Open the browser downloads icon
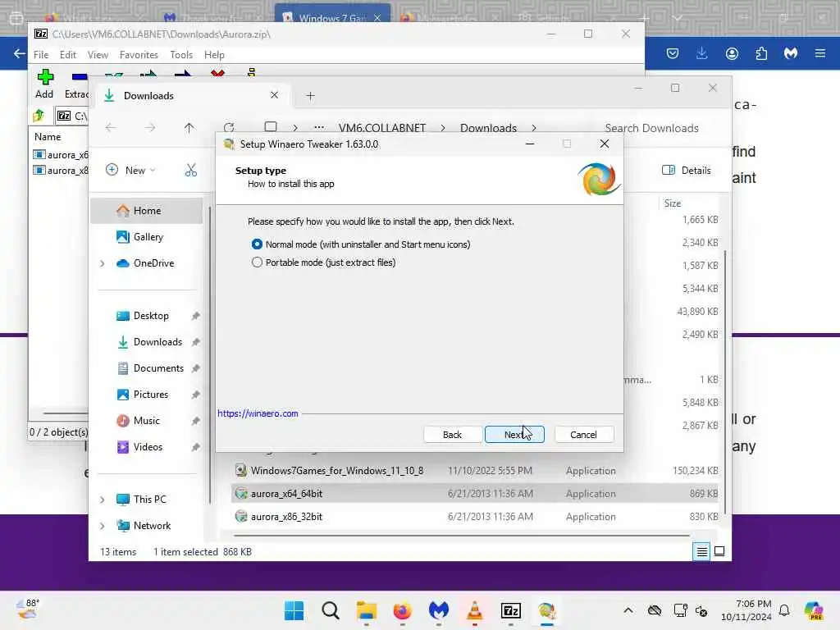 click(702, 53)
